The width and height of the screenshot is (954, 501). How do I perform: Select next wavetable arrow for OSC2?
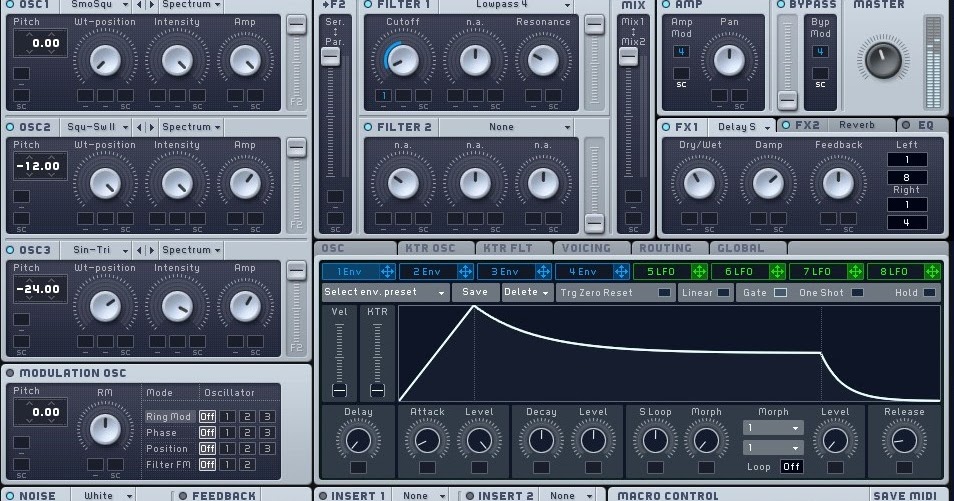coord(152,127)
